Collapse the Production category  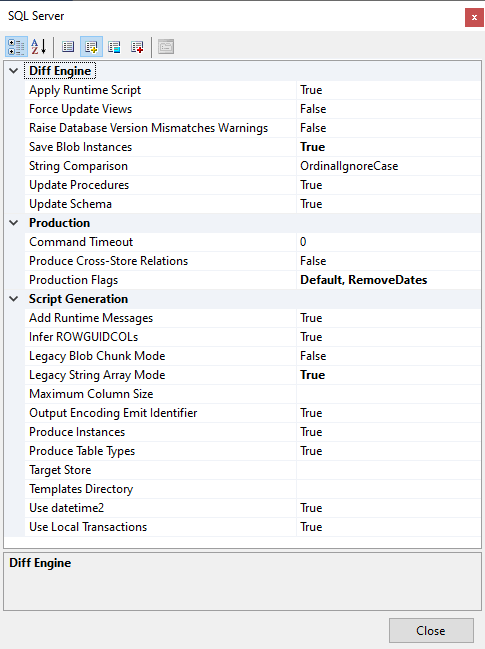(14, 223)
